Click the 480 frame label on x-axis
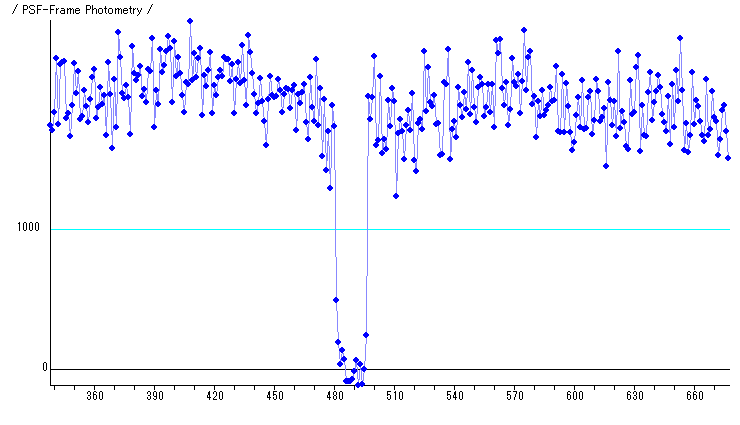The height and width of the screenshot is (425, 740). coord(335,397)
